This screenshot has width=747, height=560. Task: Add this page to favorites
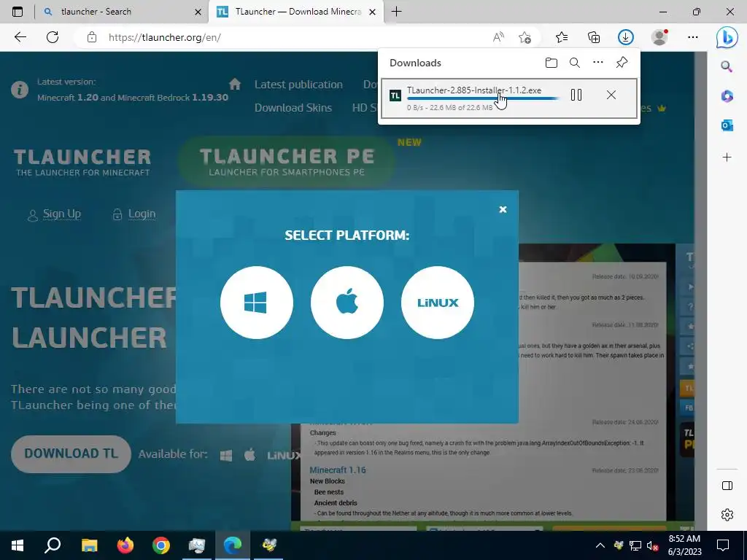point(525,37)
